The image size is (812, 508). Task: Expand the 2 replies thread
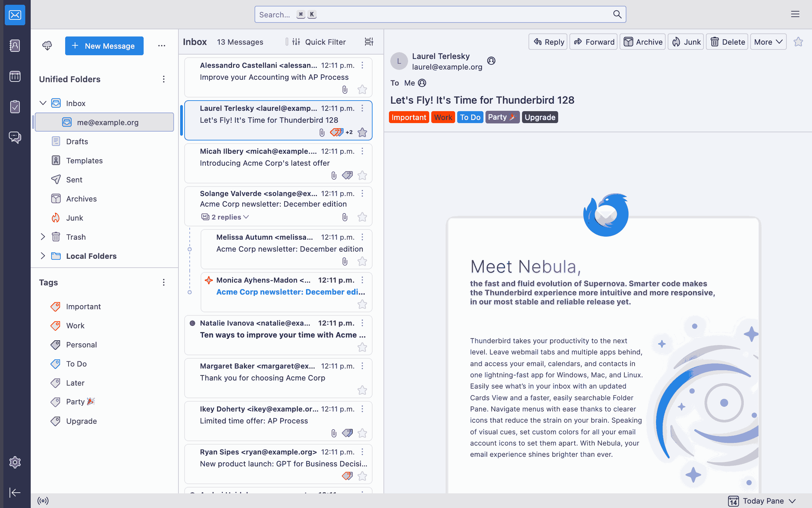(x=225, y=217)
